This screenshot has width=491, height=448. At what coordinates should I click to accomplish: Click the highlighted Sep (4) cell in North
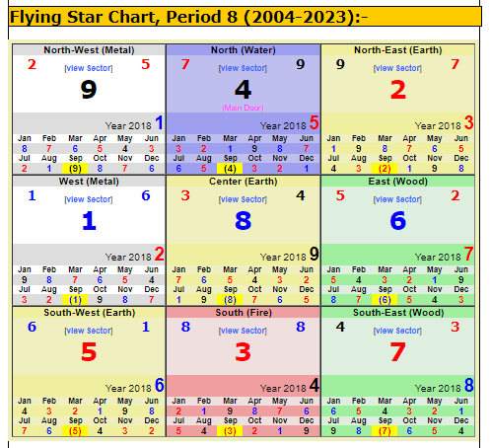coord(230,169)
